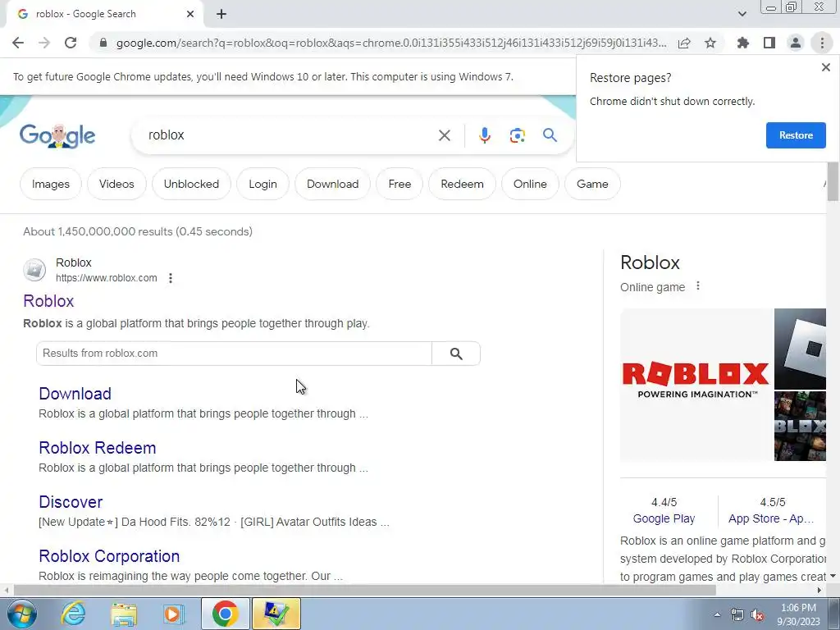Open the main Roblox result title link
Viewport: 840px width, 630px height.
pyautogui.click(x=48, y=301)
